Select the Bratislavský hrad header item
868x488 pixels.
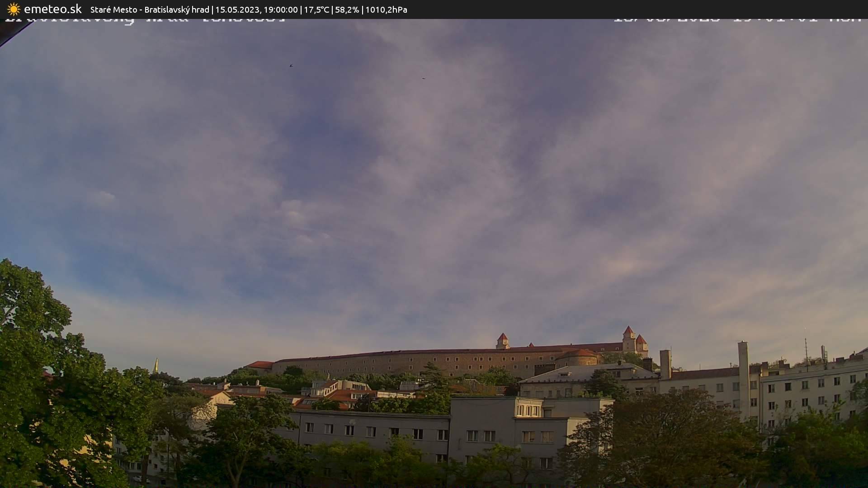pos(176,9)
